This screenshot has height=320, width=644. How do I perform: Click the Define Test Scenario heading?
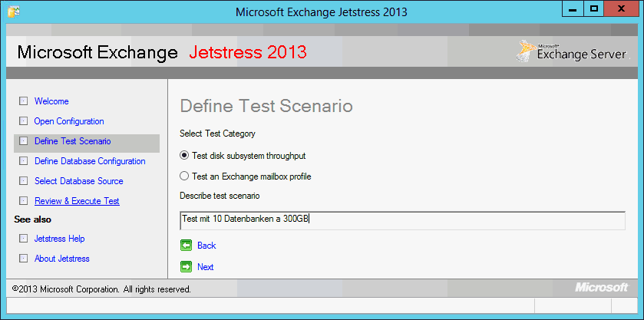coord(266,106)
